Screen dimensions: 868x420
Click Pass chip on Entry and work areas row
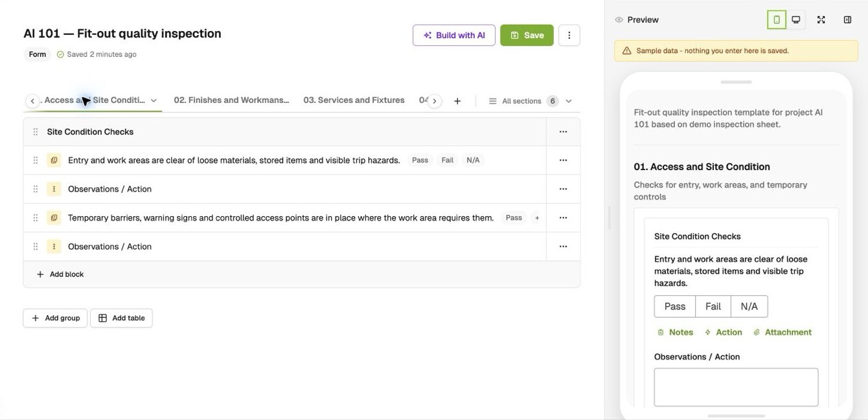[420, 160]
